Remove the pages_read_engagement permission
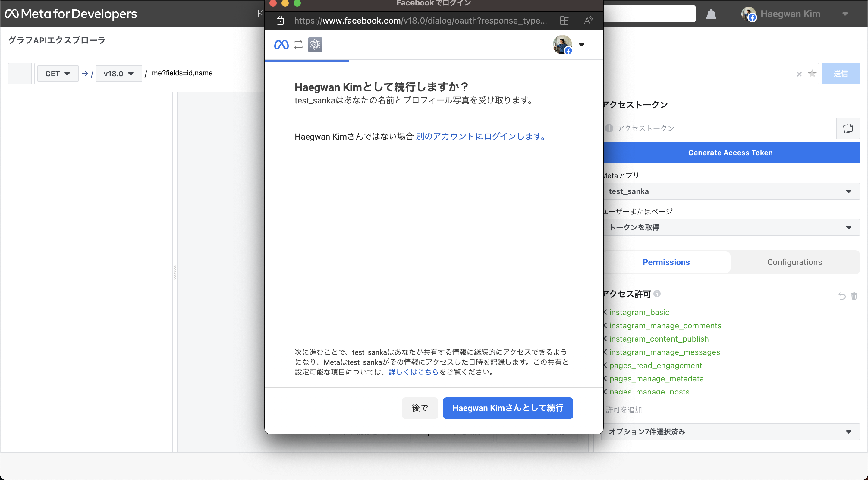The width and height of the screenshot is (868, 480). 605,365
